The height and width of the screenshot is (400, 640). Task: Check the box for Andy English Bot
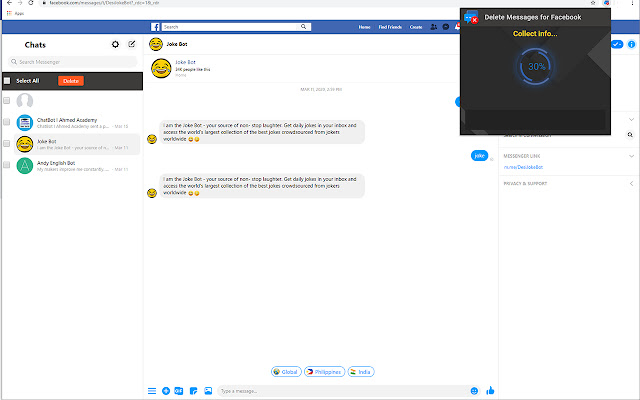pos(7,165)
